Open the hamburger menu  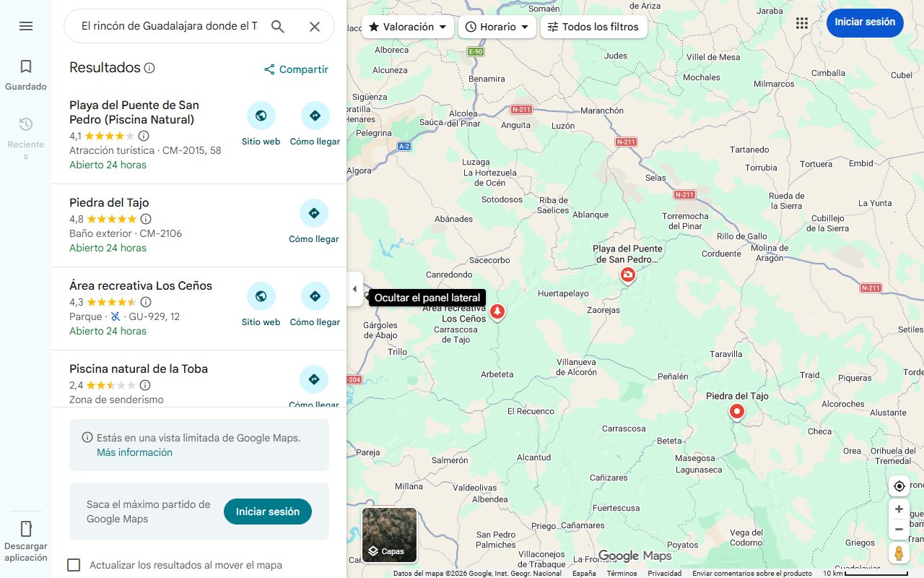[x=26, y=26]
